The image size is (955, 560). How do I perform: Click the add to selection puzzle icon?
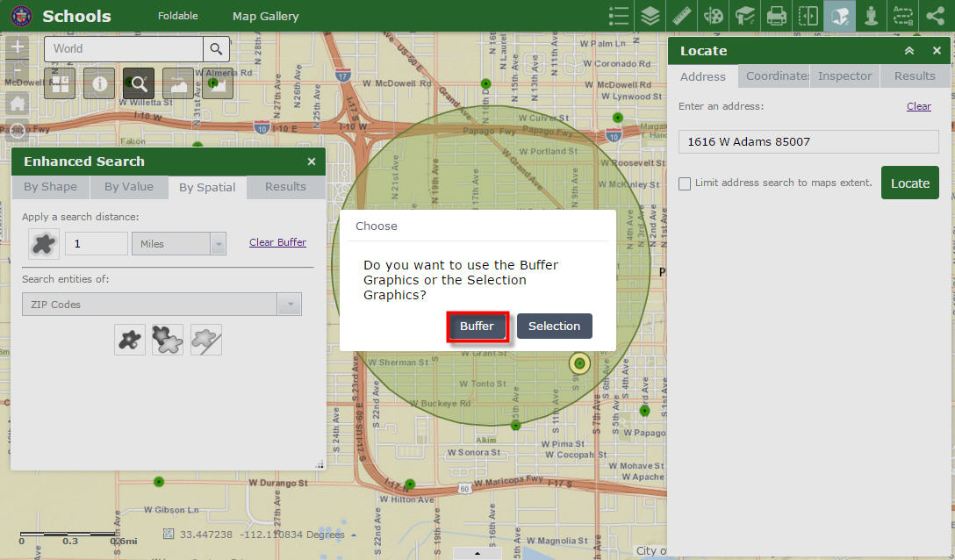click(168, 340)
